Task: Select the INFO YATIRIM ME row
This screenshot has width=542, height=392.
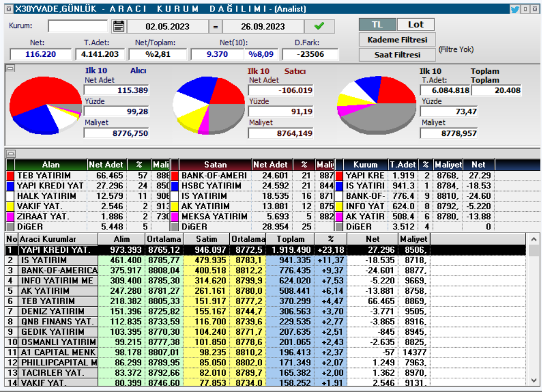Action: click(265, 281)
